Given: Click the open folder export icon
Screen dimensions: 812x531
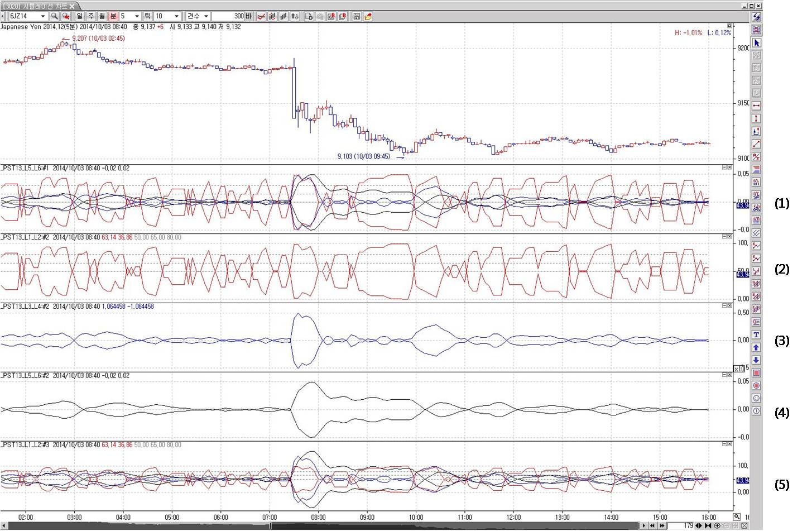Looking at the screenshot, I should tap(368, 16).
